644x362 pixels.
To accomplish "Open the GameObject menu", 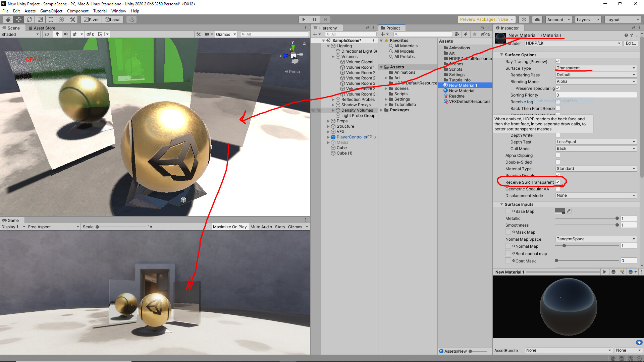I will click(51, 11).
